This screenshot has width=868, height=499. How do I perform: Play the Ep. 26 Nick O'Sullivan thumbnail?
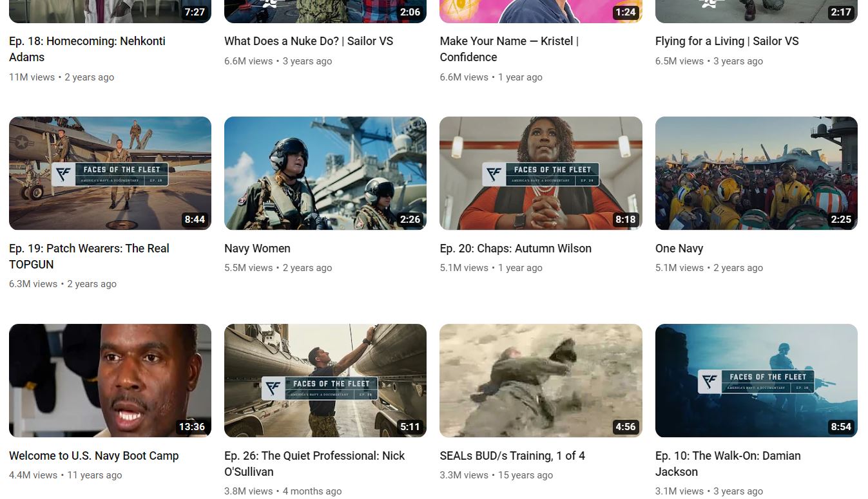coord(325,381)
